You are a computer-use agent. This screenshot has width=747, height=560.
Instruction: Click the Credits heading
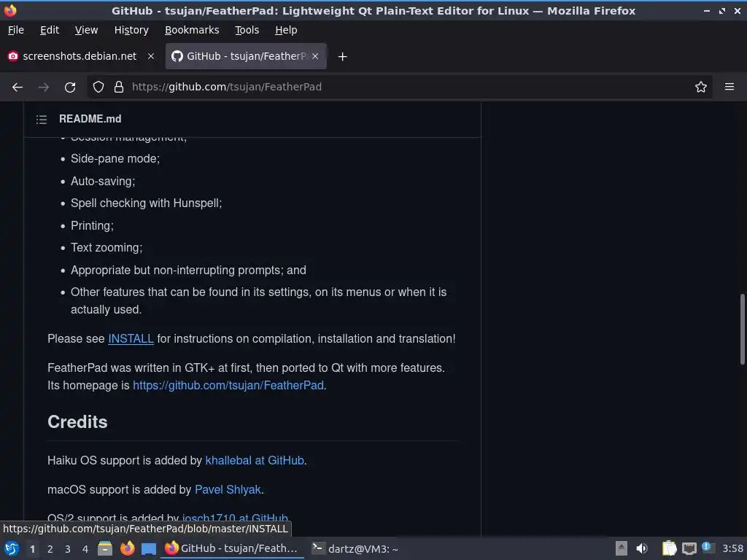point(77,422)
